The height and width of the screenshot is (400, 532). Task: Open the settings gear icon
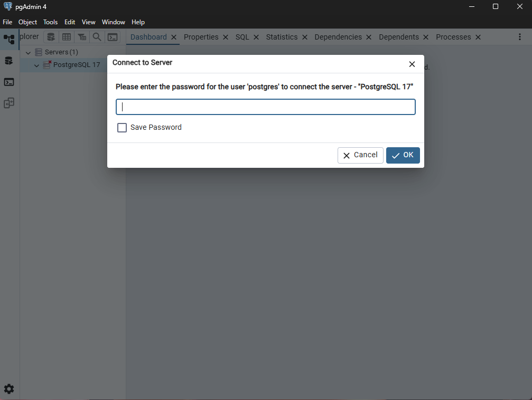(x=9, y=389)
